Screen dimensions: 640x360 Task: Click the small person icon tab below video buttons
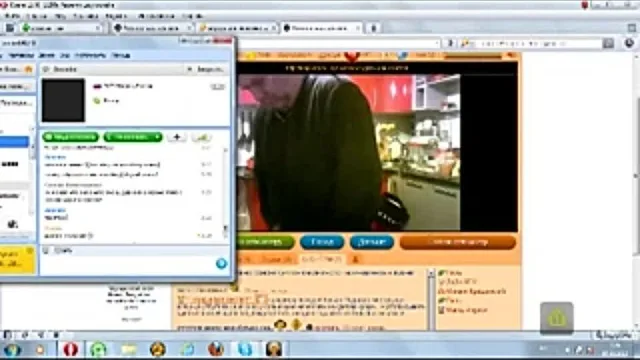point(356,259)
